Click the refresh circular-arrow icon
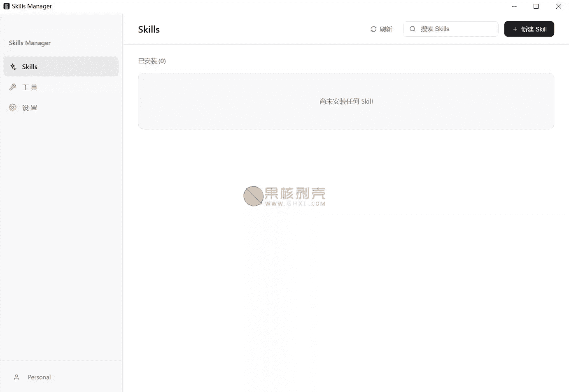Image resolution: width=569 pixels, height=392 pixels. (x=373, y=29)
